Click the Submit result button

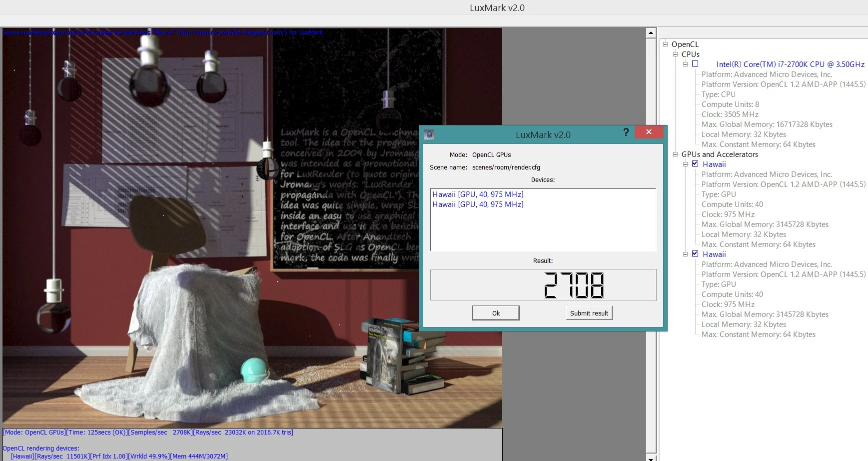(x=589, y=313)
